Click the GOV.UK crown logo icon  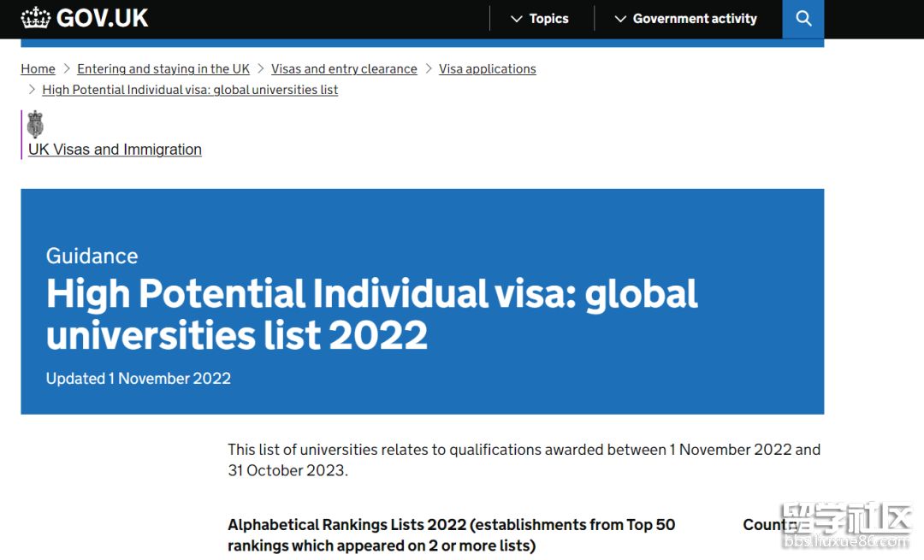coord(36,18)
